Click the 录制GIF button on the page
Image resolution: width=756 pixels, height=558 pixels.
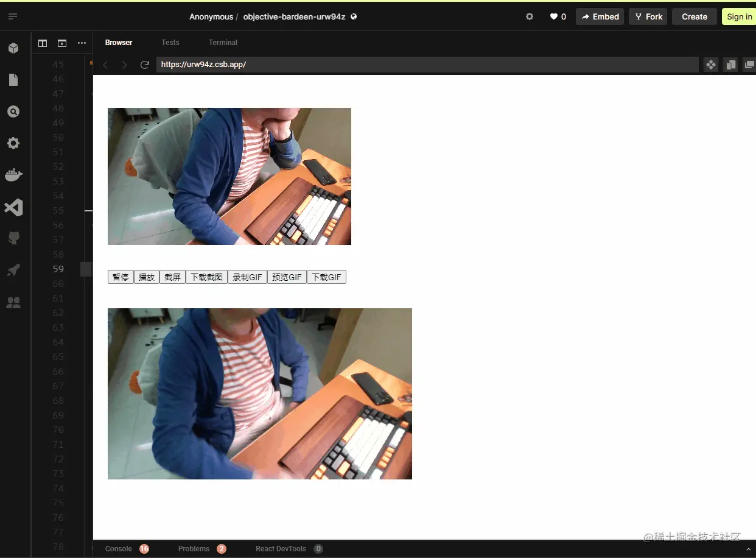247,277
